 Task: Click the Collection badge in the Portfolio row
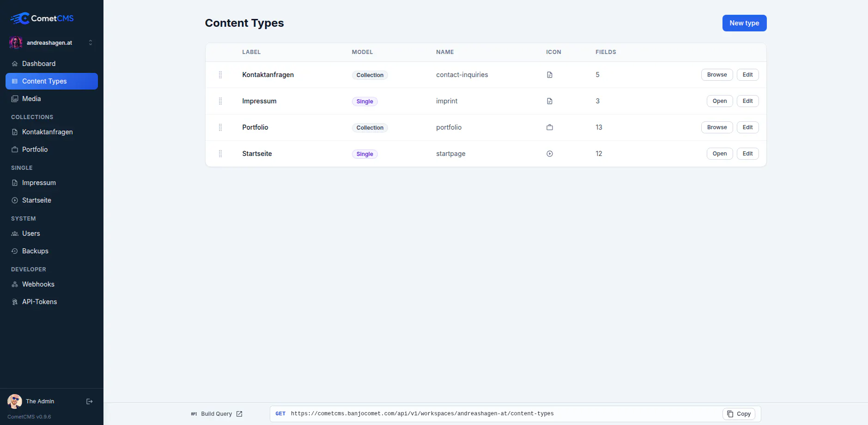pyautogui.click(x=370, y=128)
